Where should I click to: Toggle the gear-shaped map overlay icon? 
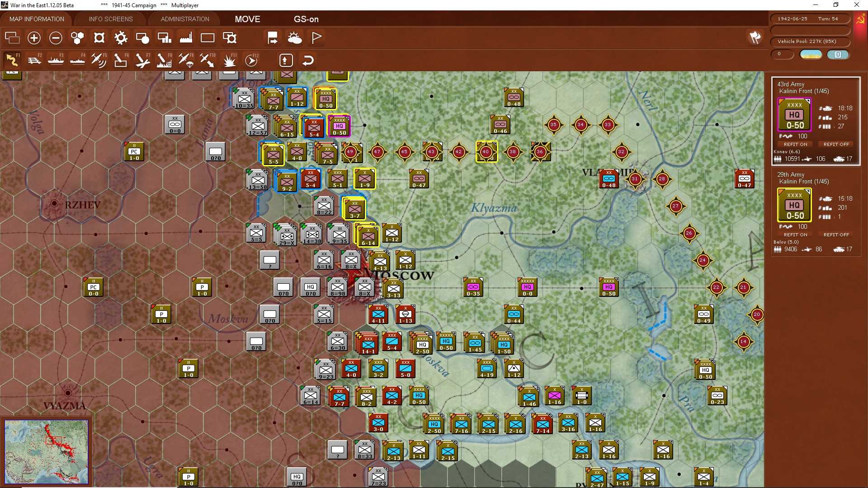(121, 38)
